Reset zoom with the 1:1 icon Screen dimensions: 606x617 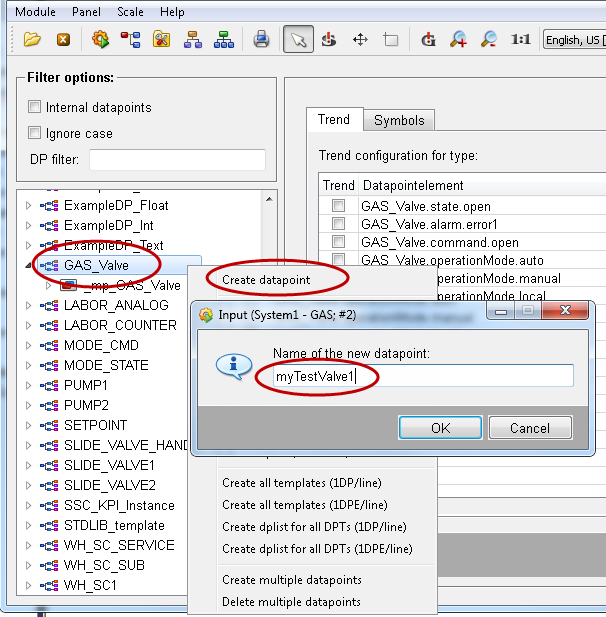pos(520,40)
